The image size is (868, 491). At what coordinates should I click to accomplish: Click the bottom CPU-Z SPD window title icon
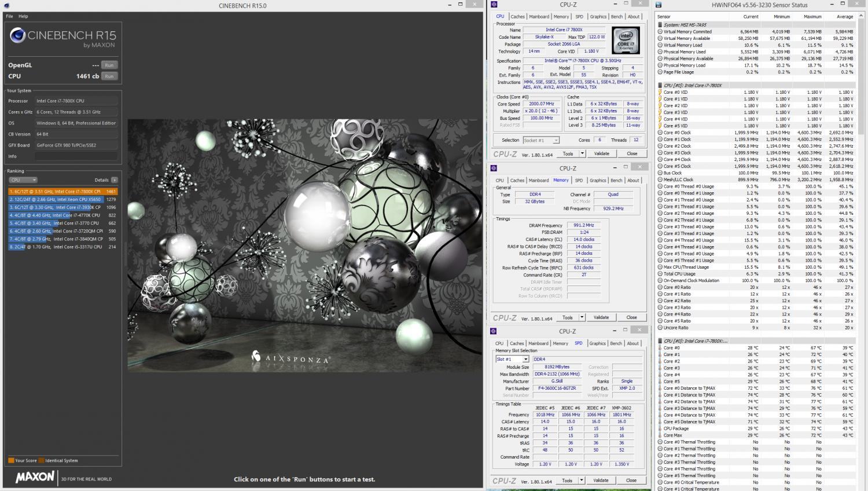(494, 331)
